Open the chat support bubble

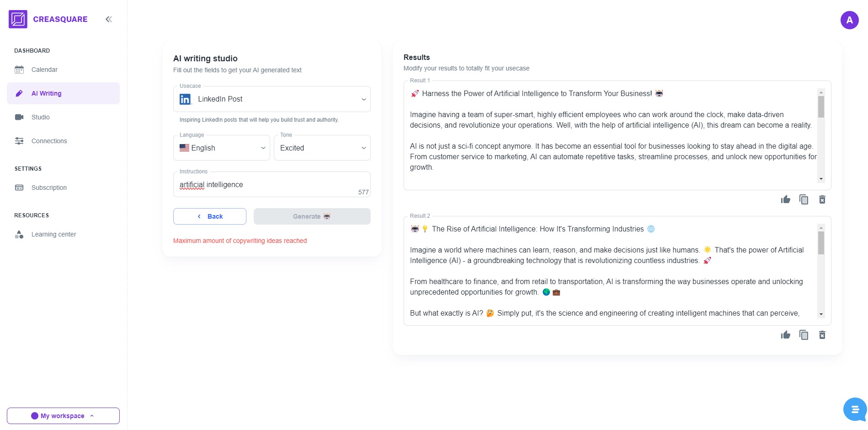[855, 409]
